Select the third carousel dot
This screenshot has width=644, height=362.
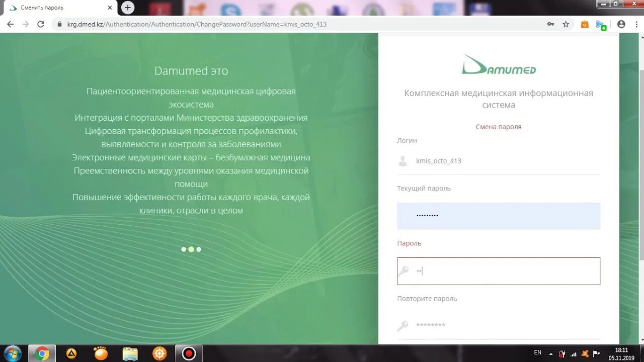pyautogui.click(x=199, y=249)
